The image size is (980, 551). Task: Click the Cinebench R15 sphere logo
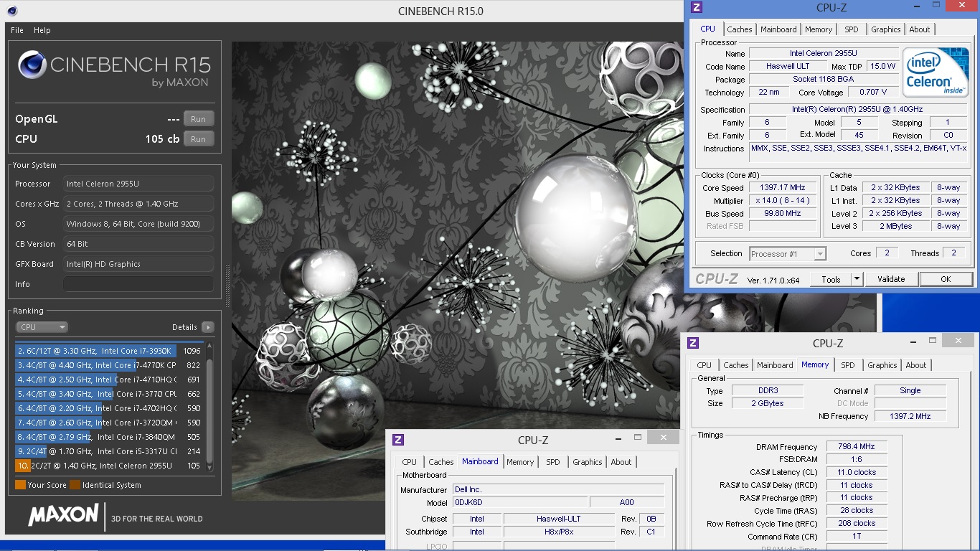pos(32,65)
